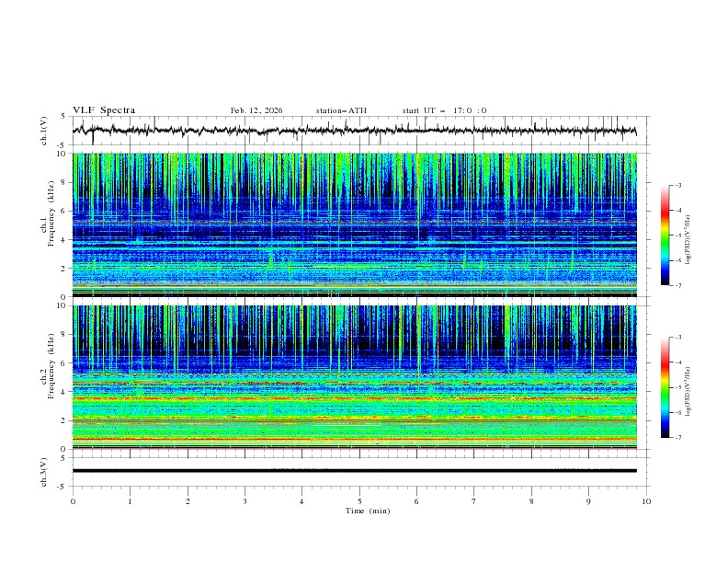728x563 pixels.
Task: Click the ch.1 PSD color scale bar
Action: click(665, 236)
